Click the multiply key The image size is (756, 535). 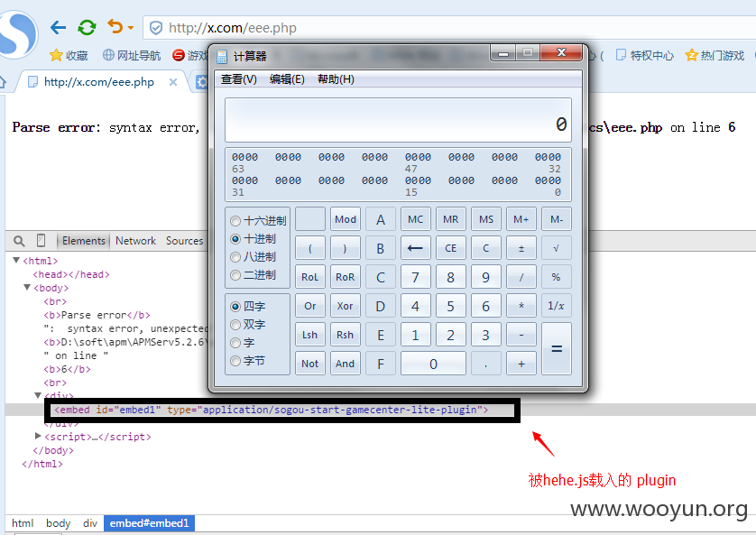pos(521,306)
